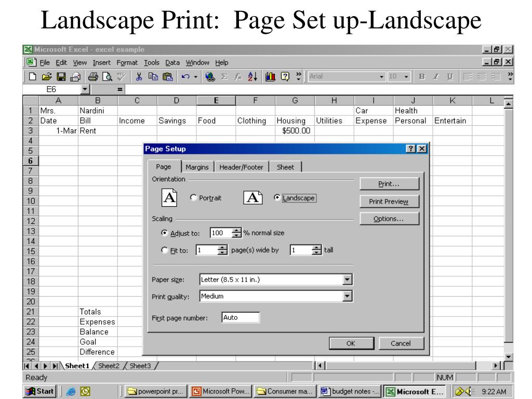
Task: Click the Print icon in the Excel toolbar
Action: [x=93, y=77]
